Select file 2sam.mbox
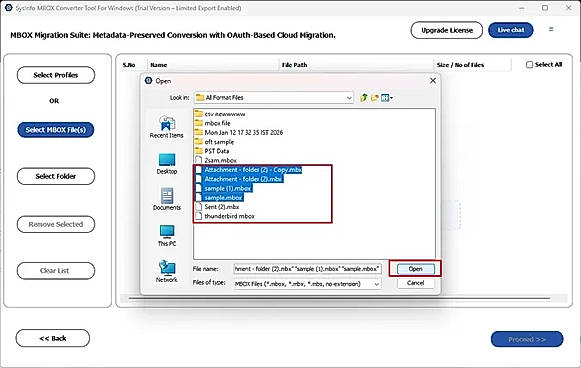The width and height of the screenshot is (581, 368). coord(216,160)
